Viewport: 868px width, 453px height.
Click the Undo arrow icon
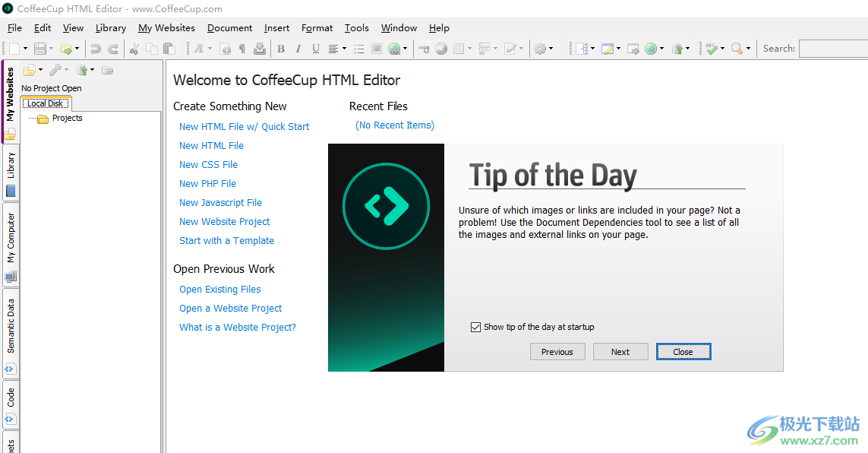(96, 49)
